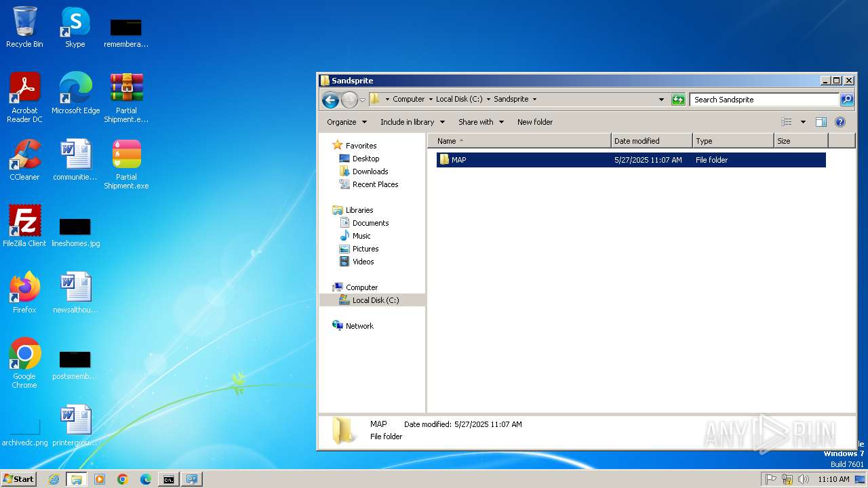Viewport: 868px width, 488px height.
Task: Click the clock showing 11:10 AM
Action: 833,479
